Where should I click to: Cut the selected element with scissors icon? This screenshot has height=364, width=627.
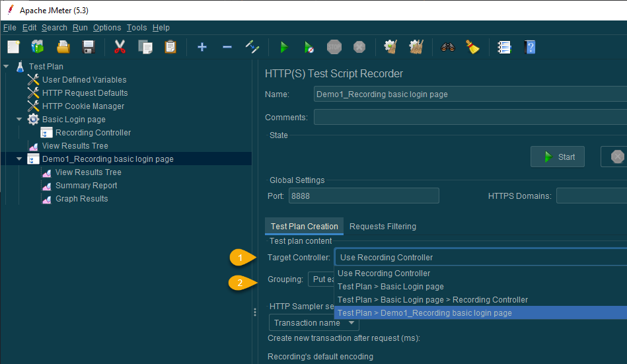(x=120, y=47)
